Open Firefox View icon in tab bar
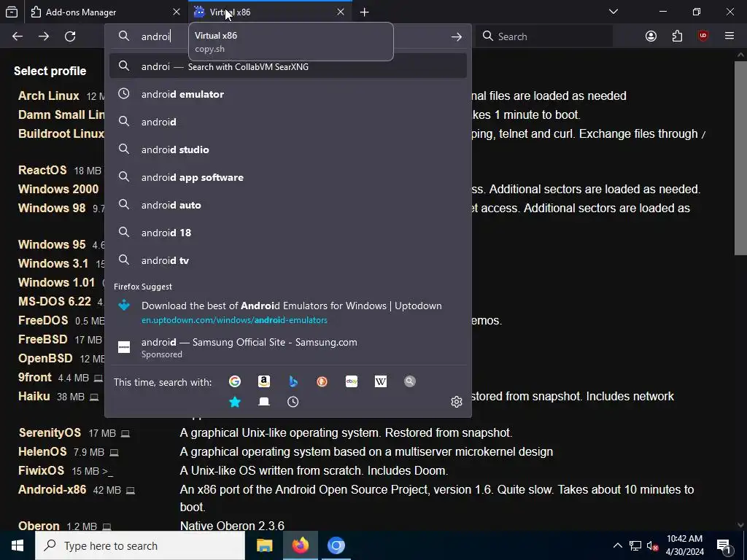The width and height of the screenshot is (747, 560). pyautogui.click(x=12, y=12)
